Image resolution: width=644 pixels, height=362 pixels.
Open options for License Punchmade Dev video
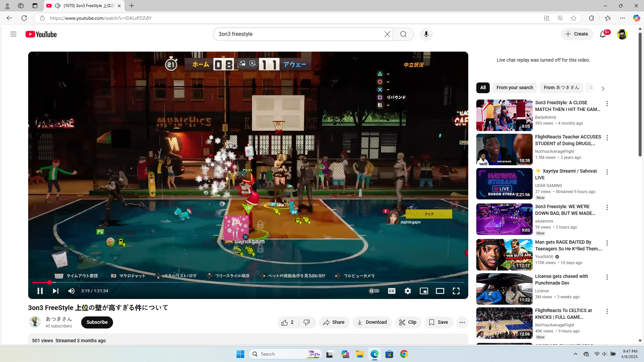pos(607,277)
